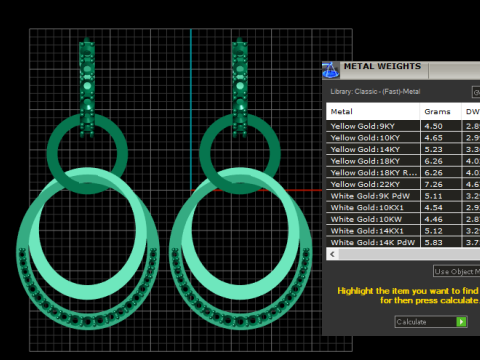Select the left earring's large light hoop
Viewport: 480px width, 360px height.
(x=87, y=293)
